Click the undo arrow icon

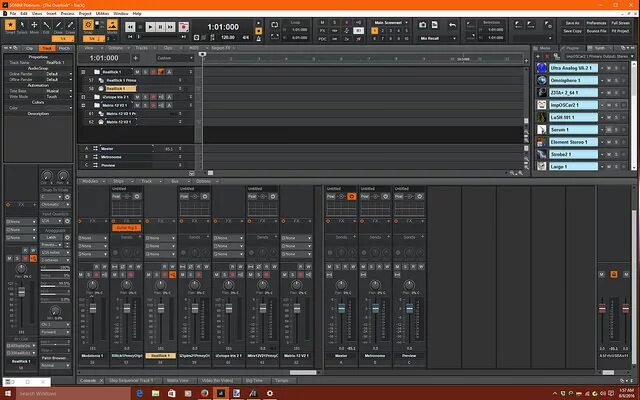pyautogui.click(x=452, y=25)
